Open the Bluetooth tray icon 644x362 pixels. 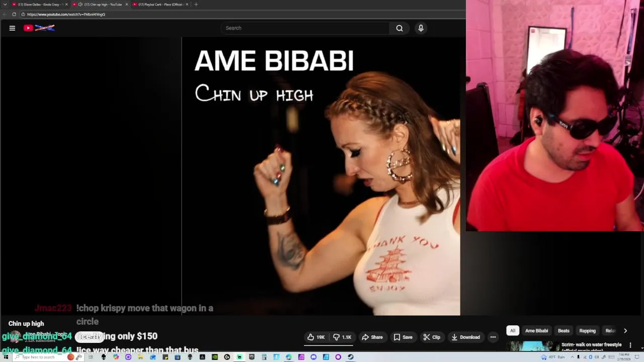pos(591,357)
